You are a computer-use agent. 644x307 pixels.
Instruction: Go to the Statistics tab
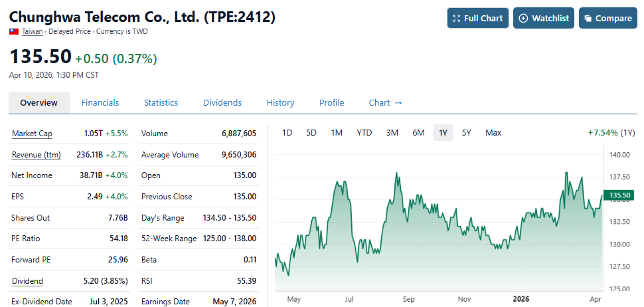coord(161,103)
